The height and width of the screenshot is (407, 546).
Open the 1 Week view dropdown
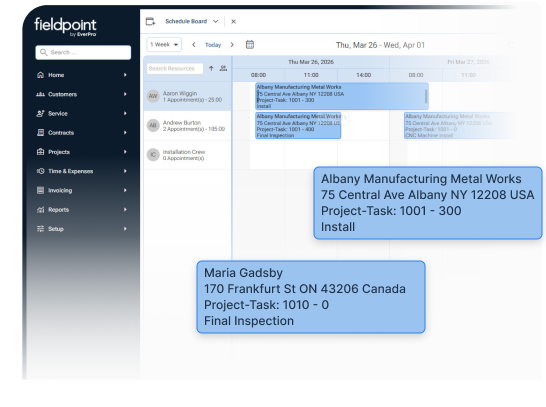click(164, 45)
